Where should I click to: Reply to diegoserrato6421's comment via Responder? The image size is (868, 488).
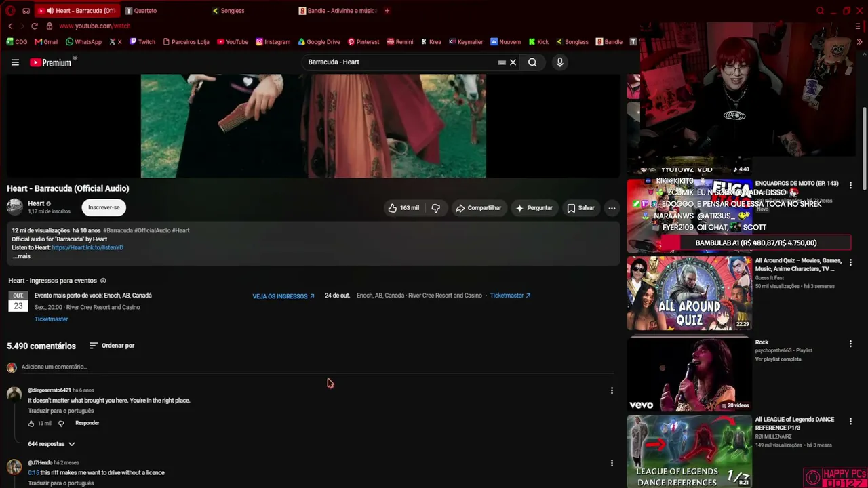click(x=87, y=423)
